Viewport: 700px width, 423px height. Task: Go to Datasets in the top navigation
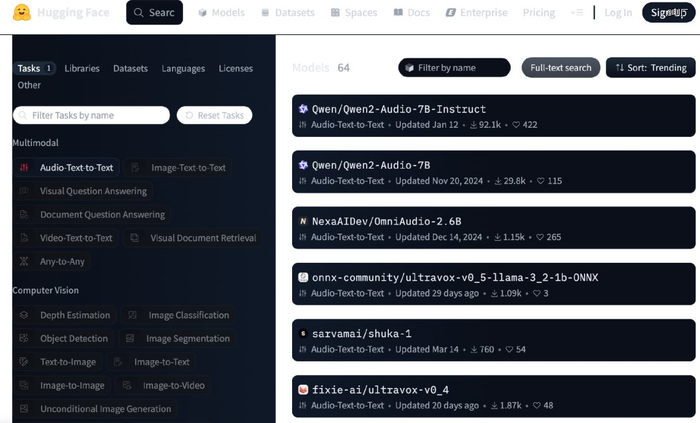tap(288, 12)
